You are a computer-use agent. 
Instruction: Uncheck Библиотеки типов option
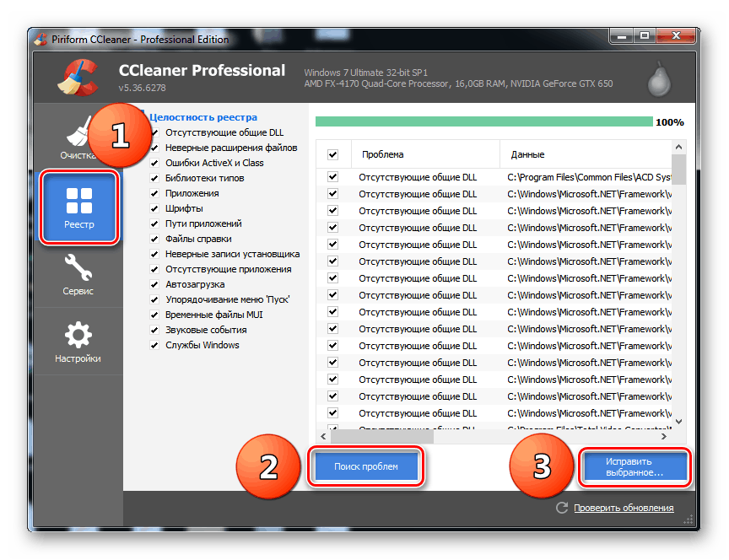[154, 179]
